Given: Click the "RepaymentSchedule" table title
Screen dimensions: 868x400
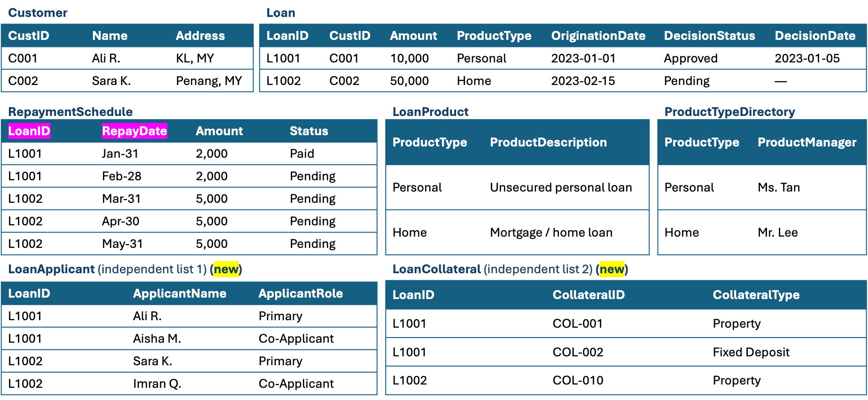Looking at the screenshot, I should pyautogui.click(x=70, y=112).
